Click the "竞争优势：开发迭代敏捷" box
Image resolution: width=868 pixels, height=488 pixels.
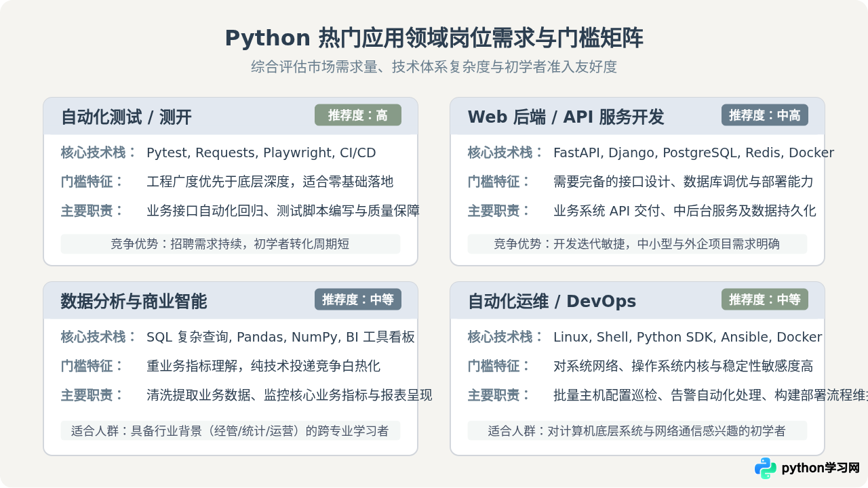[x=637, y=244]
